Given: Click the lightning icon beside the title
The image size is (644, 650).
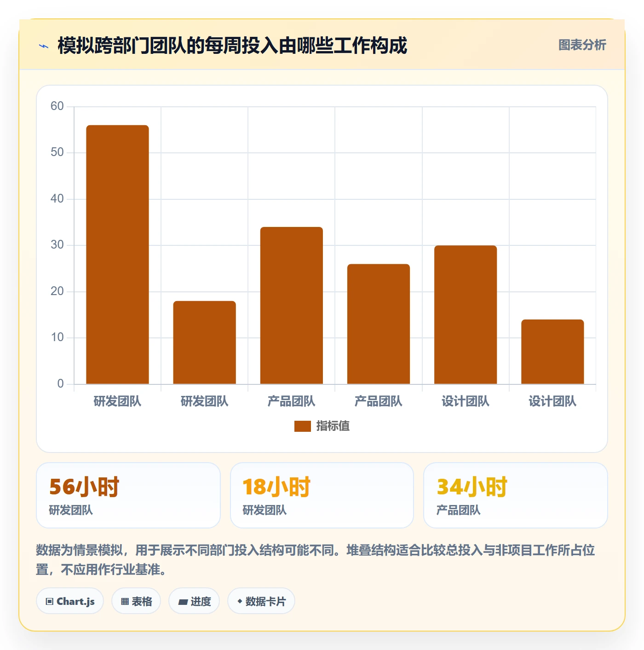Looking at the screenshot, I should pyautogui.click(x=44, y=46).
